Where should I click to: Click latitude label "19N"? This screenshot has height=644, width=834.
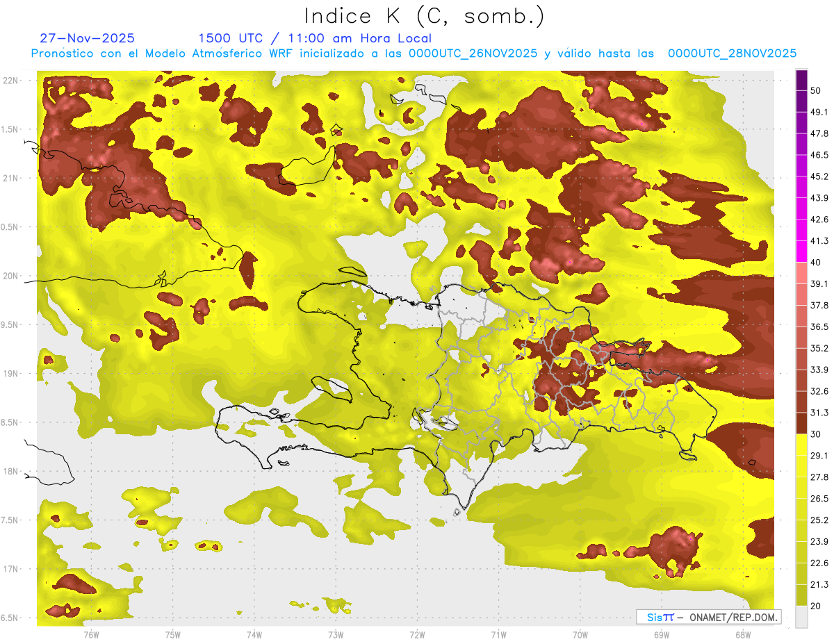[x=11, y=373]
